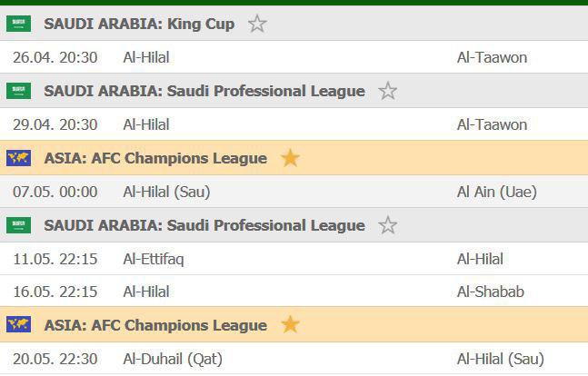The height and width of the screenshot is (376, 588).
Task: Click the Asia map icon above the Al Ain match
Action: 18,158
